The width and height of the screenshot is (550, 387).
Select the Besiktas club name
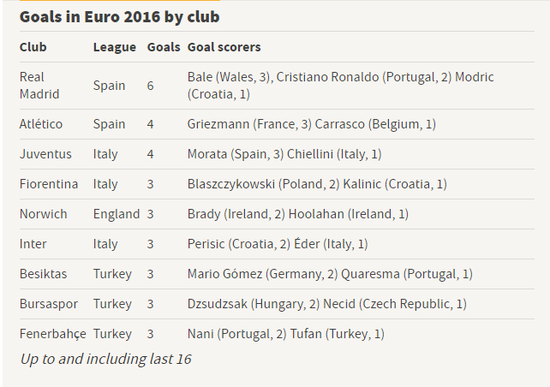[x=43, y=274]
